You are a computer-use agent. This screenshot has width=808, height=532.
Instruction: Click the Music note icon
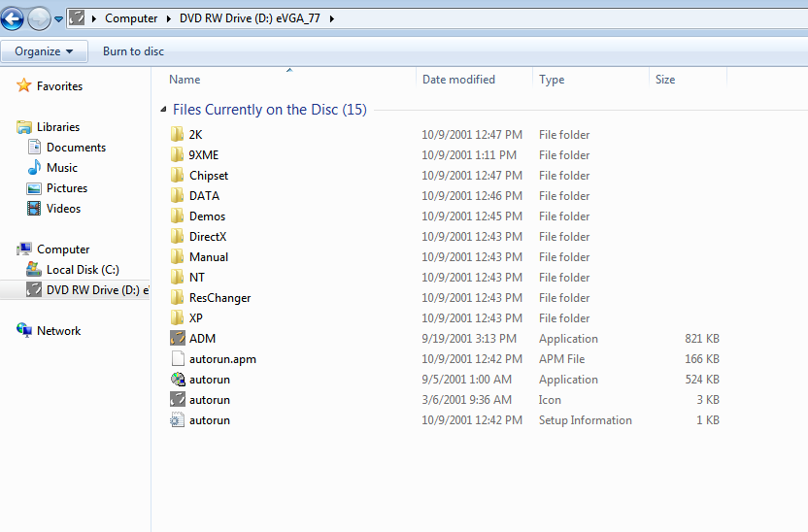[x=35, y=167]
